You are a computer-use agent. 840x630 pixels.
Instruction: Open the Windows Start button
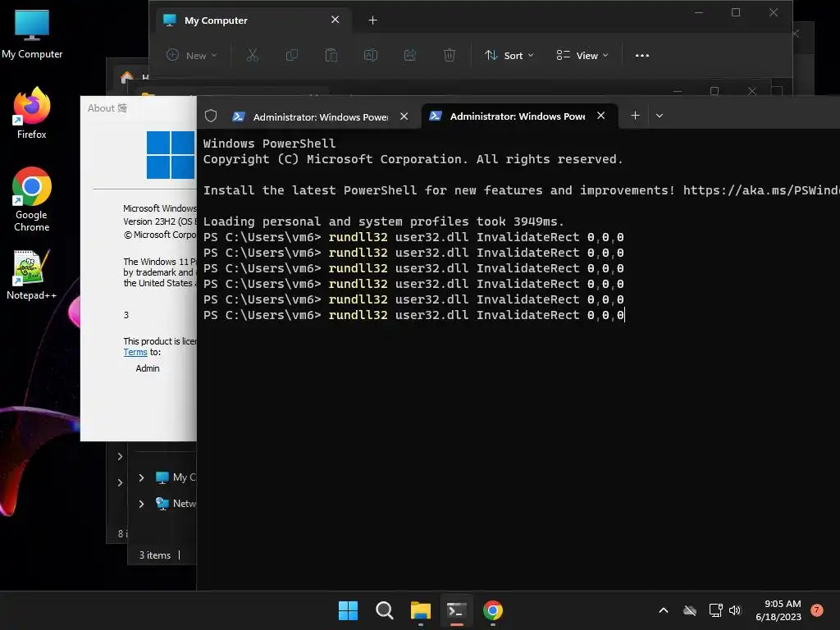point(348,610)
